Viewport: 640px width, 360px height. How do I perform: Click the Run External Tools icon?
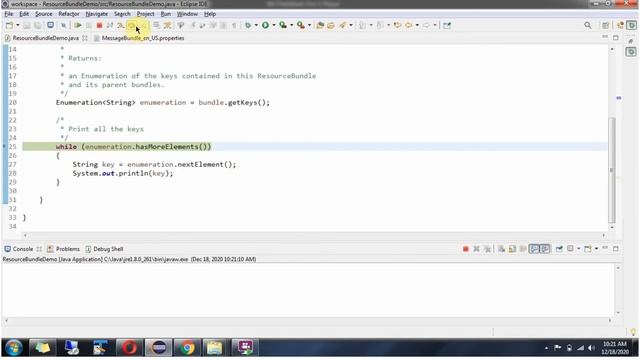click(301, 25)
